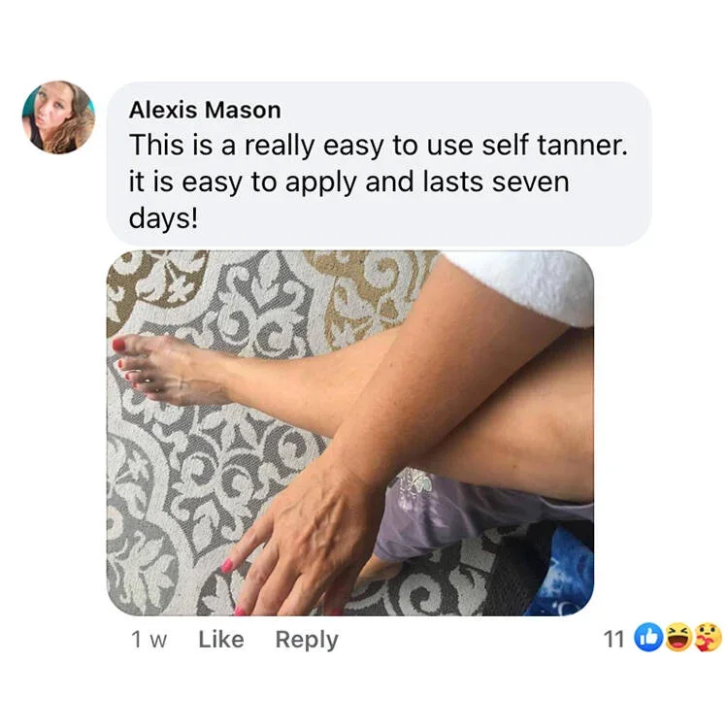Image resolution: width=728 pixels, height=728 pixels.
Task: Open the Alexis Mason name link
Action: coord(205,111)
